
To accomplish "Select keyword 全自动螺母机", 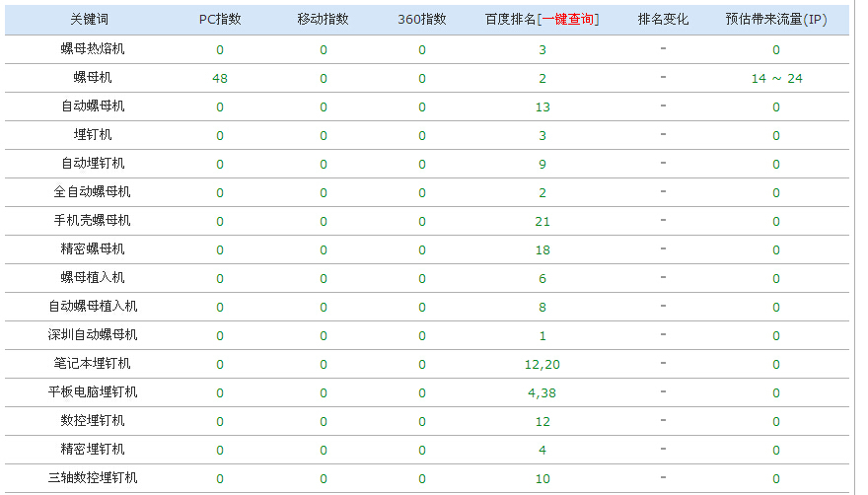I will coord(93,192).
